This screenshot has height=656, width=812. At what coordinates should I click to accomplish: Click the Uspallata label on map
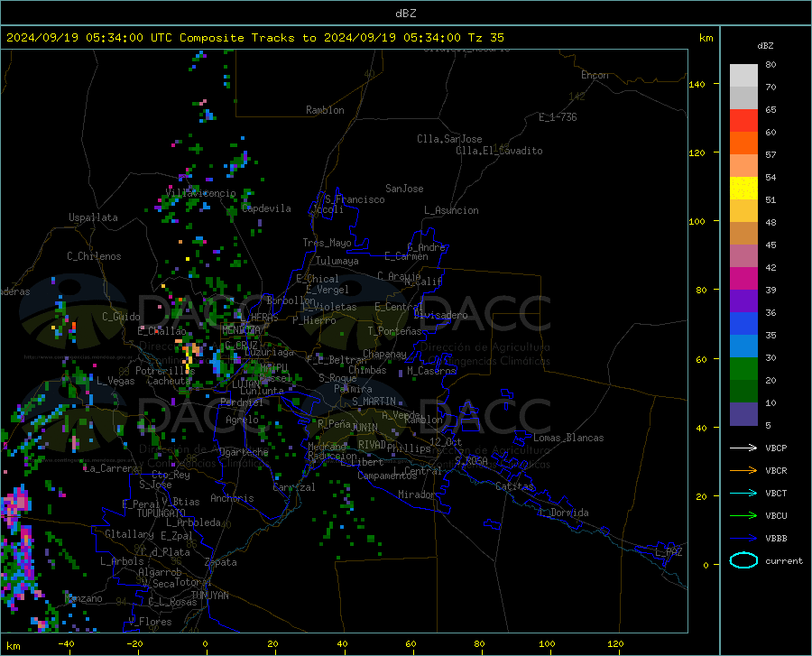(x=93, y=217)
